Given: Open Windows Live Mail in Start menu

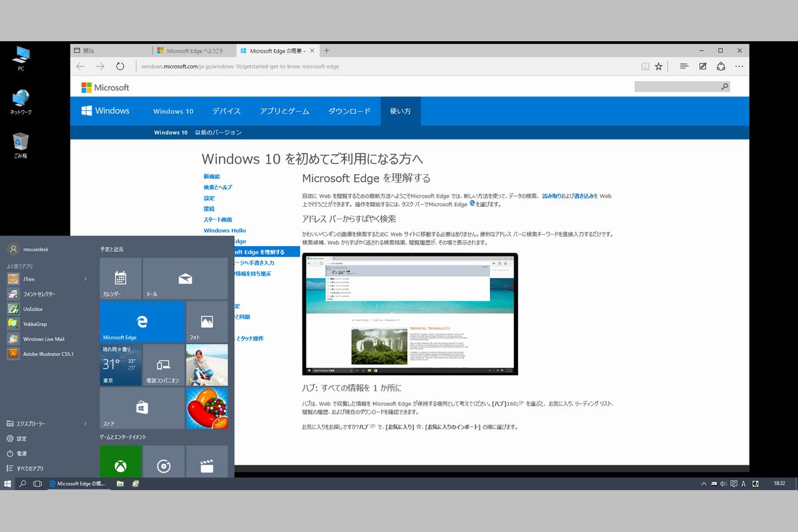Looking at the screenshot, I should tap(47, 339).
